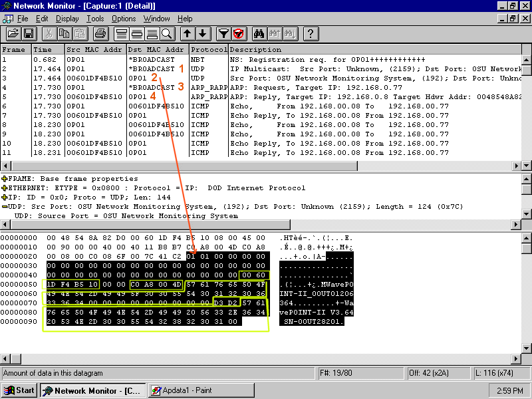The width and height of the screenshot is (532, 399).
Task: Click the Paste clipboard toolbar icon
Action: pyautogui.click(x=80, y=34)
